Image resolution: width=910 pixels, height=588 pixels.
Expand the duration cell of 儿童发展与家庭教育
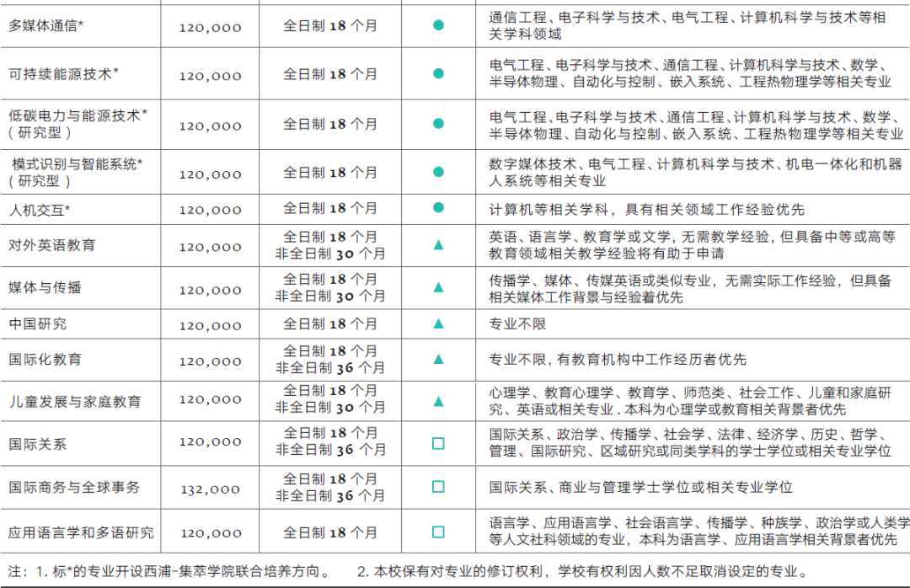pos(329,401)
